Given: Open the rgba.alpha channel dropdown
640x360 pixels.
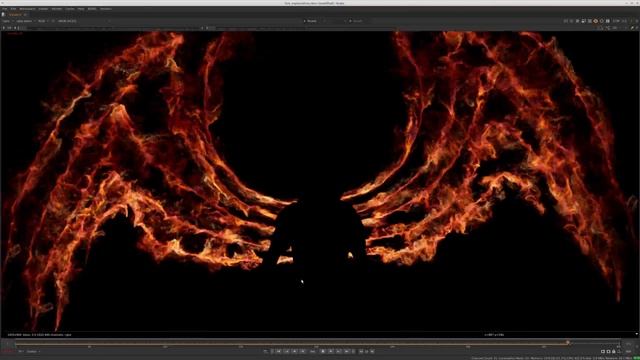Looking at the screenshot, I should click(26, 21).
